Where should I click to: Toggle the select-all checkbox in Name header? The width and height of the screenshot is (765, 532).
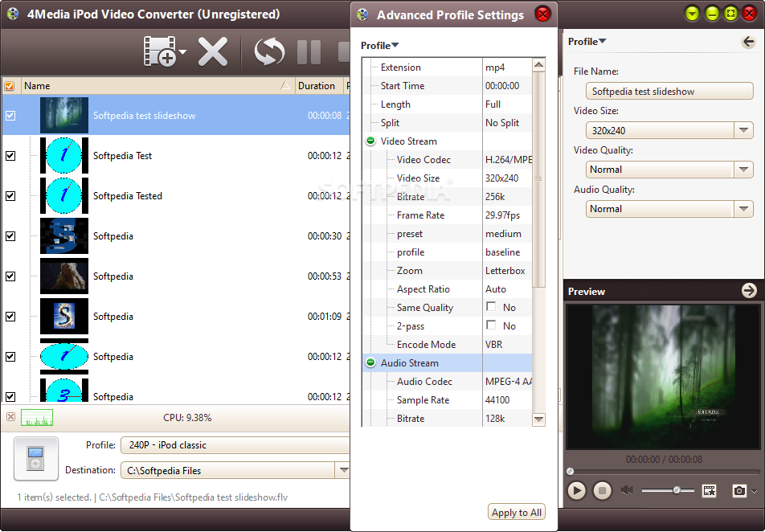[10, 86]
